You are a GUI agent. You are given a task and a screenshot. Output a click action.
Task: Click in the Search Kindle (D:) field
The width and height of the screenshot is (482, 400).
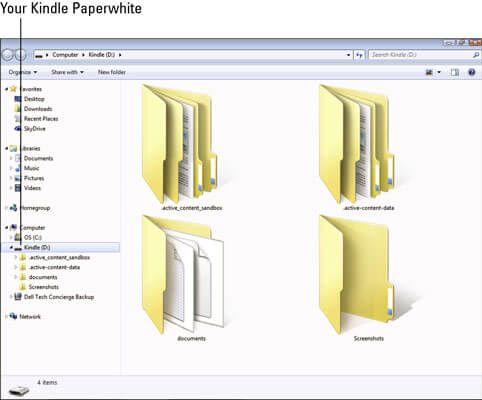pyautogui.click(x=425, y=55)
